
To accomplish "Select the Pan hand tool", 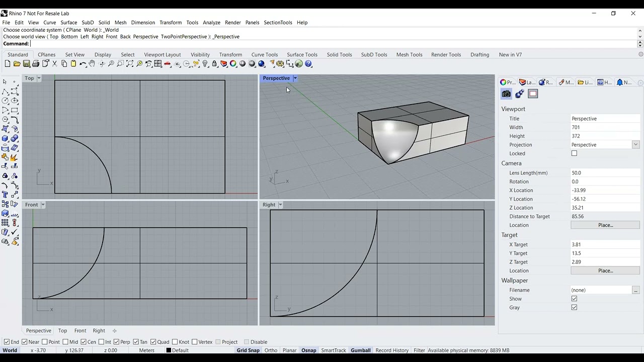I will click(x=92, y=64).
